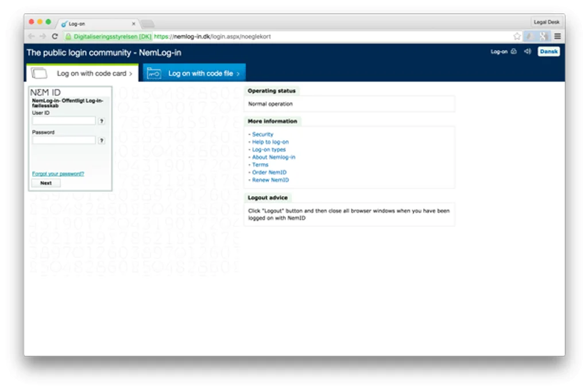
Task: Open a new browser tab
Action: pos(148,24)
